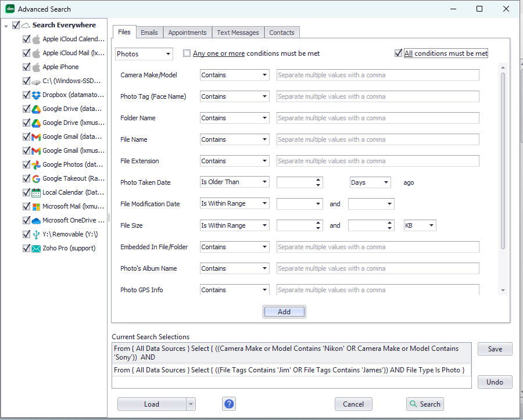Uncheck the Search Everywhere checkbox

pyautogui.click(x=16, y=25)
